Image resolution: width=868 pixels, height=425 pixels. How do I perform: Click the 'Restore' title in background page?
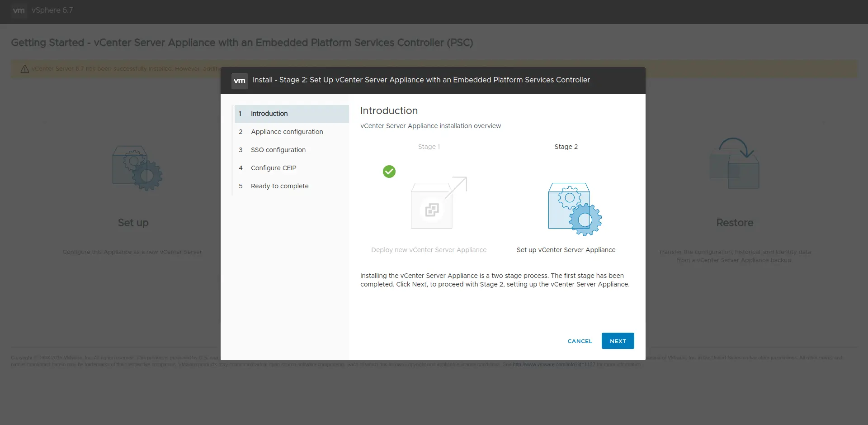click(735, 223)
